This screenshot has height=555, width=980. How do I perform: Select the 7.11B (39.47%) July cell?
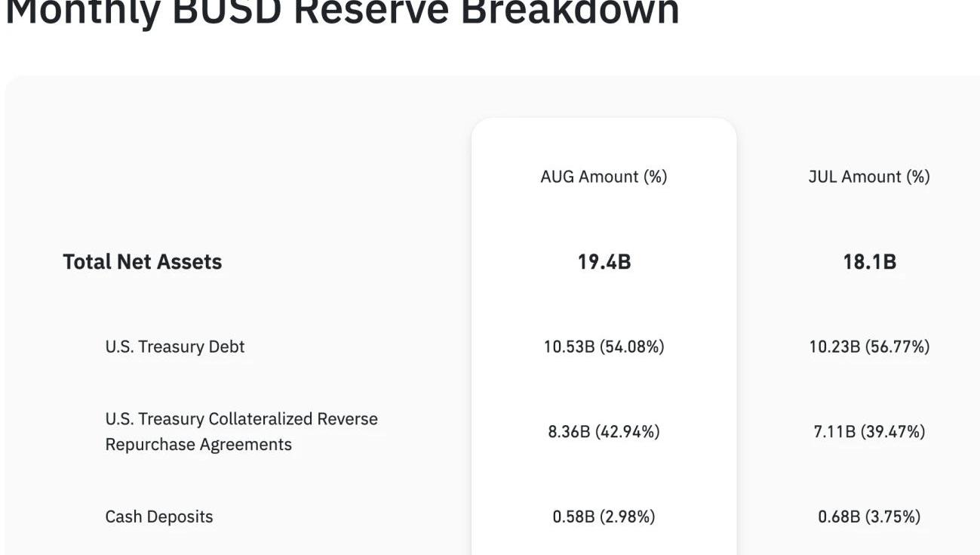(869, 432)
